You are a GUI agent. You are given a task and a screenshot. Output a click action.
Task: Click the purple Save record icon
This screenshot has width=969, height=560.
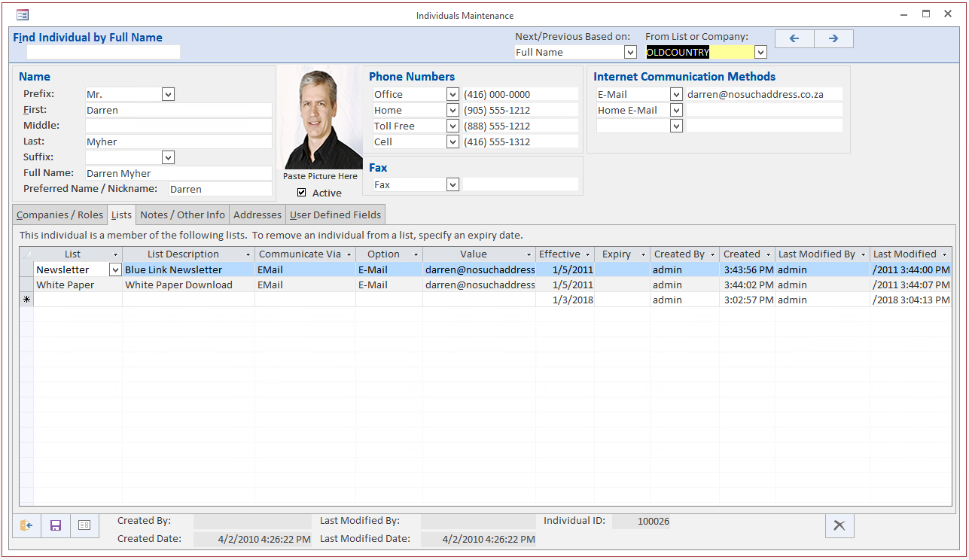pyautogui.click(x=55, y=525)
